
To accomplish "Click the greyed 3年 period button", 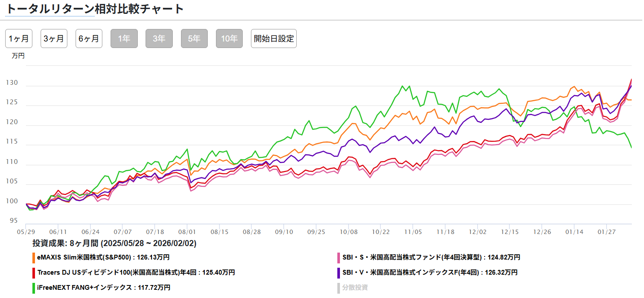I will tap(159, 38).
